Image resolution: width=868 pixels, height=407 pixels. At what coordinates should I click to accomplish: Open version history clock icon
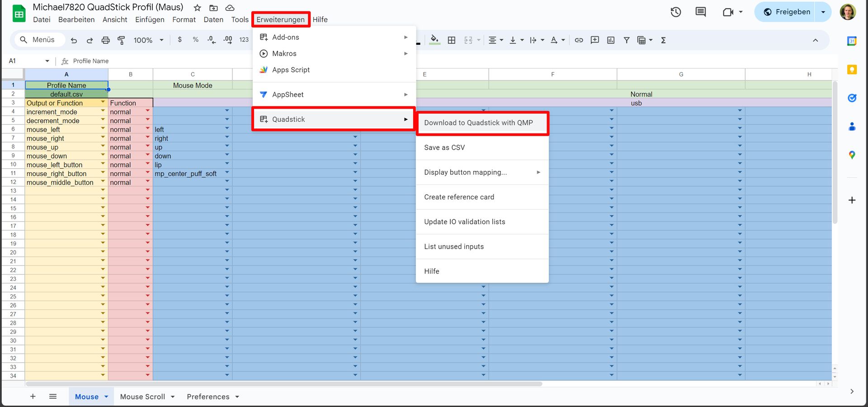(x=675, y=12)
